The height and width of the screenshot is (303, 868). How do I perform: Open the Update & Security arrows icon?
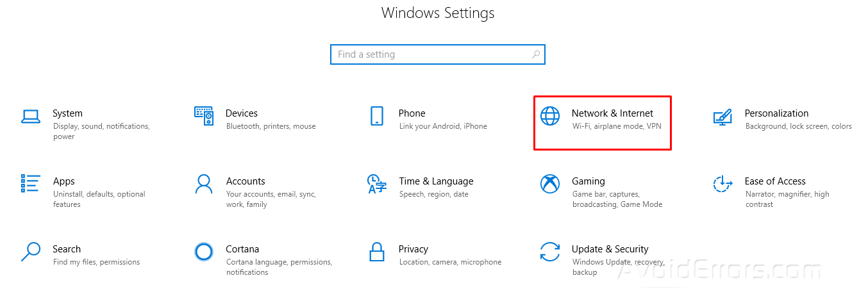click(550, 252)
